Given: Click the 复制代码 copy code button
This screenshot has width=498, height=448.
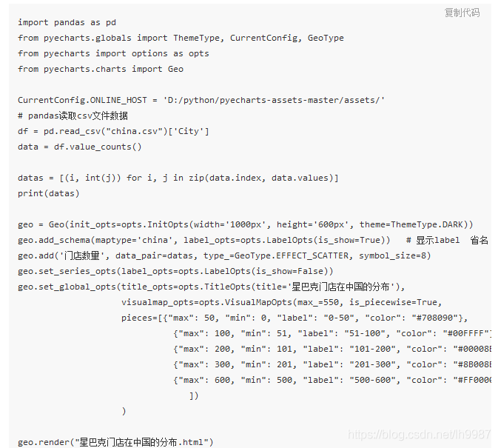Looking at the screenshot, I should tap(462, 13).
